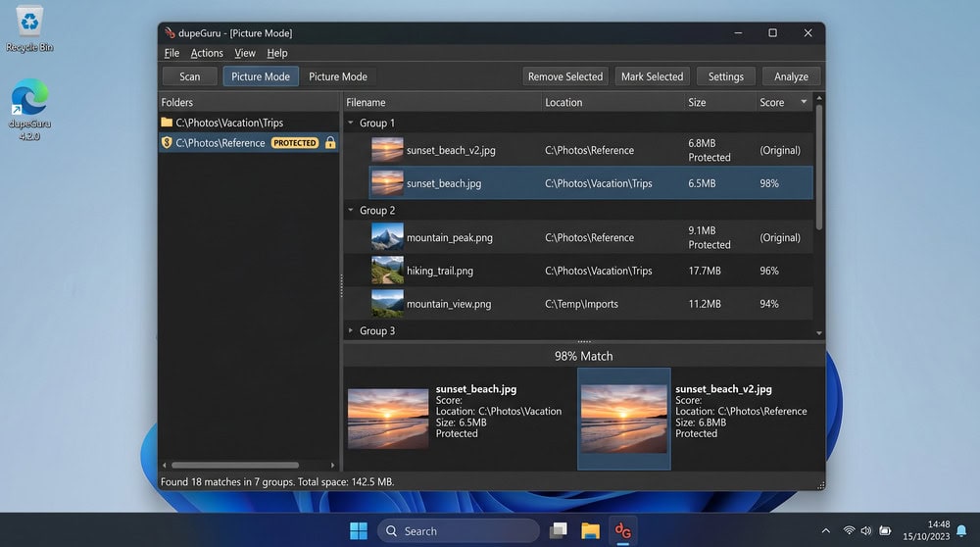Click the Location column header
Screen dimensions: 980x547
coord(612,102)
